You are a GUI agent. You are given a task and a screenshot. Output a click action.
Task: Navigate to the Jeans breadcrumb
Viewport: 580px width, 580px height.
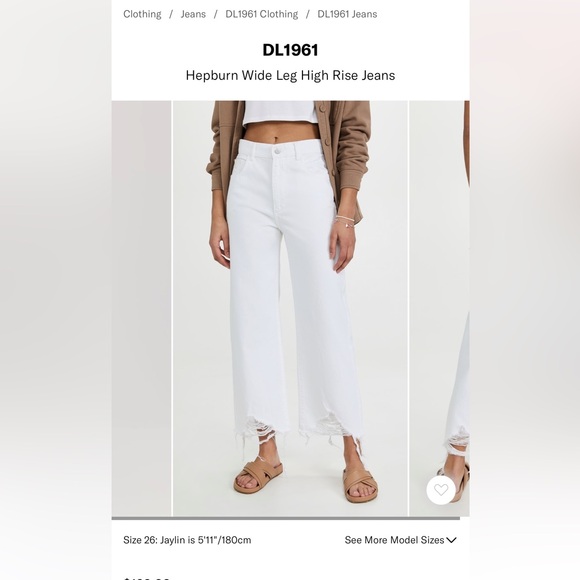click(193, 14)
